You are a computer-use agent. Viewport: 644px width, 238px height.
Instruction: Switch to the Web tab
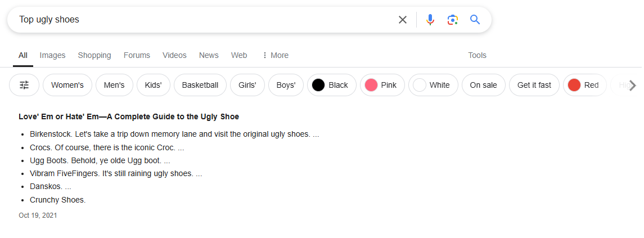[x=239, y=55]
